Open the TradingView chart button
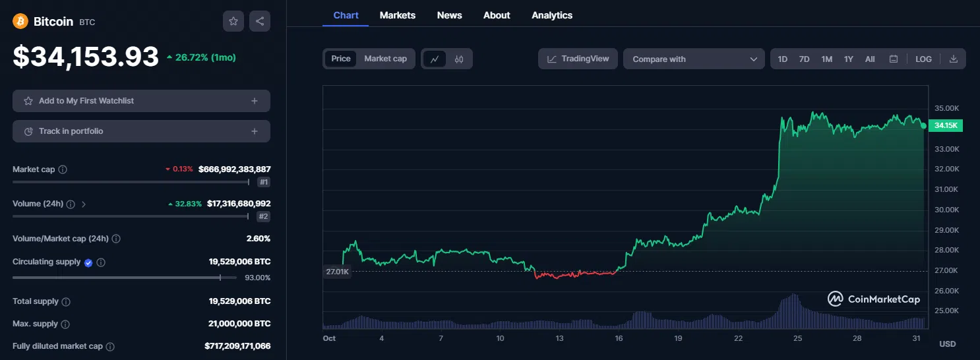Image resolution: width=980 pixels, height=360 pixels. (578, 59)
